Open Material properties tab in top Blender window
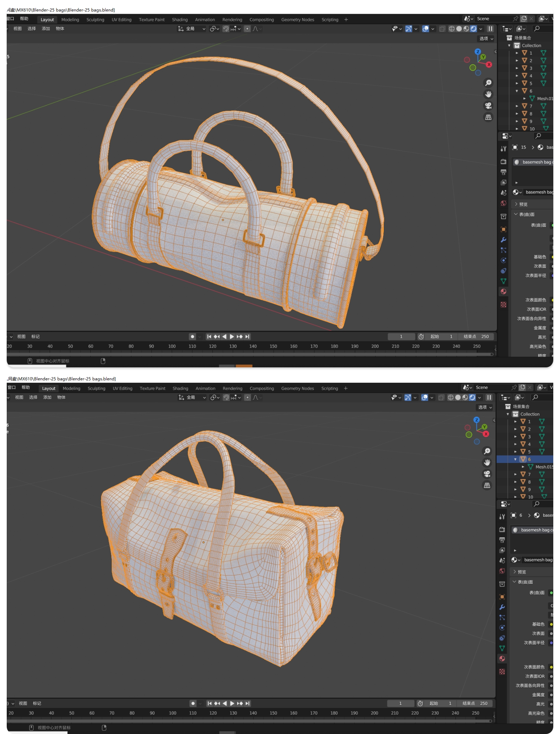Screen dimensions: 560x734 point(503,292)
